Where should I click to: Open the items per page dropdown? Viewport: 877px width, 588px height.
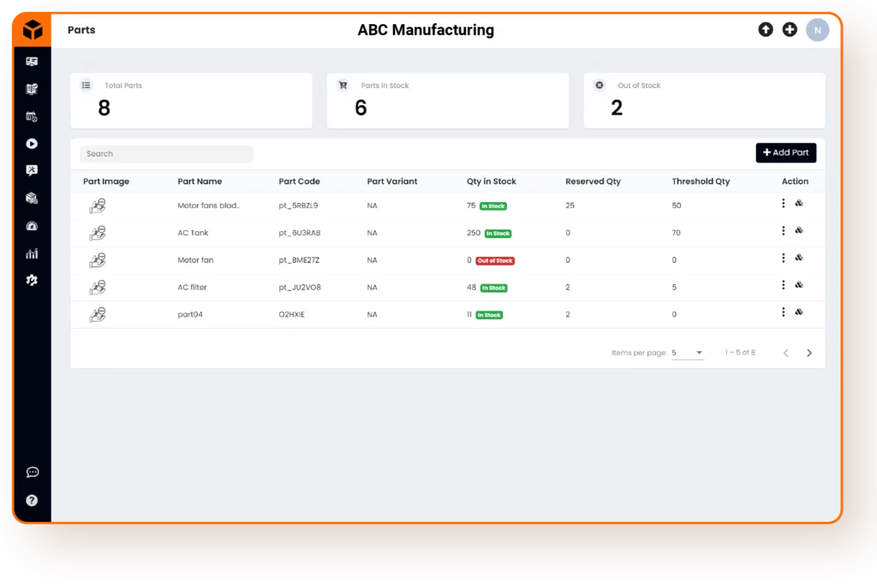coord(688,353)
